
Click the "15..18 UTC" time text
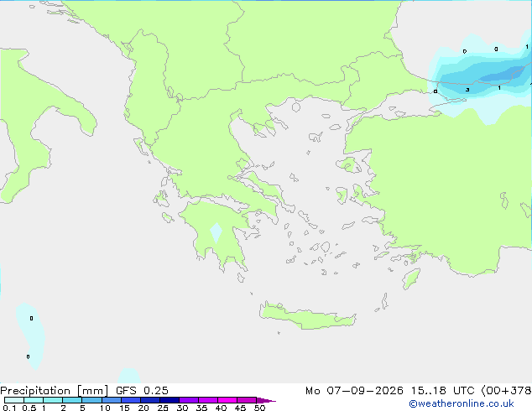(445, 391)
